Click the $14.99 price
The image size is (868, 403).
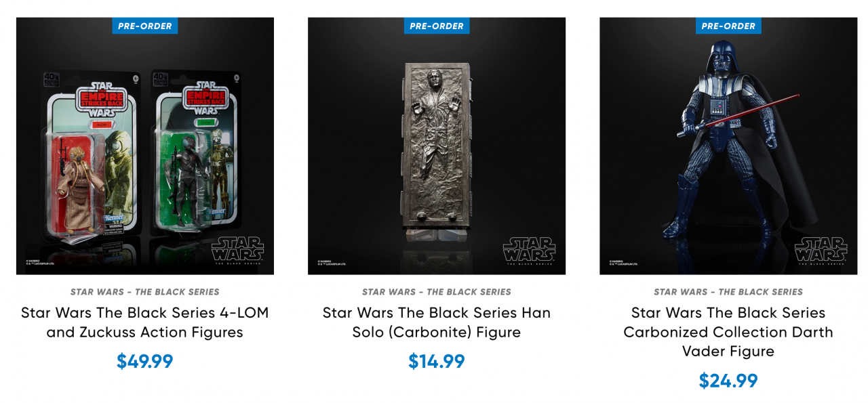click(437, 361)
